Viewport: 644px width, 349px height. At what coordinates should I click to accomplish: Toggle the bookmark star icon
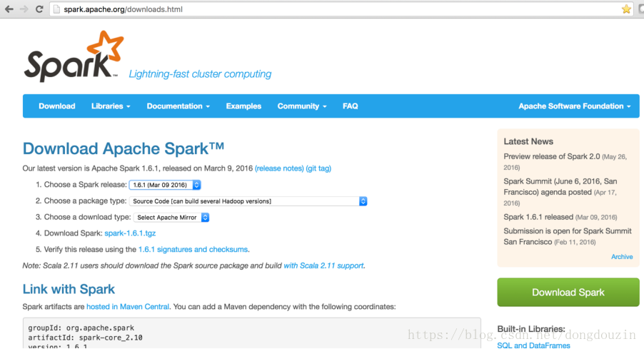(626, 9)
